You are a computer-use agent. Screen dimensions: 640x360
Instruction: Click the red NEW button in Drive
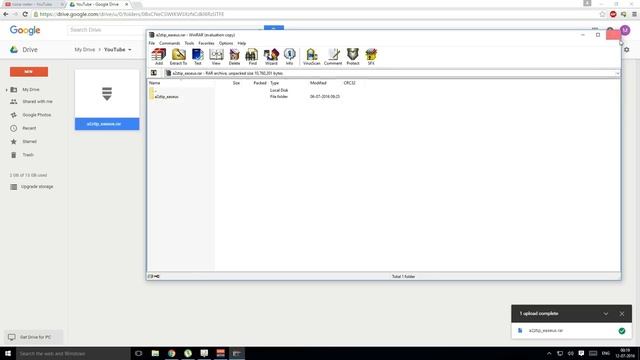(x=29, y=72)
